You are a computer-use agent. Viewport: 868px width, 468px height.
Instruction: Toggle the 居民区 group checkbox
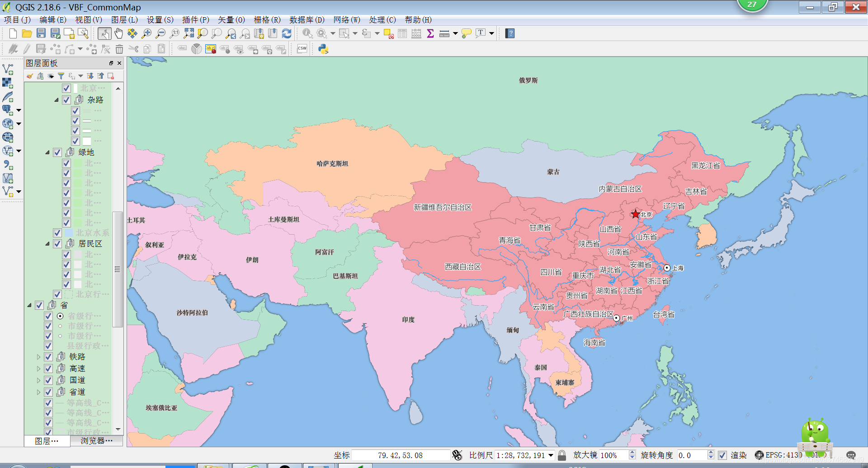[57, 244]
